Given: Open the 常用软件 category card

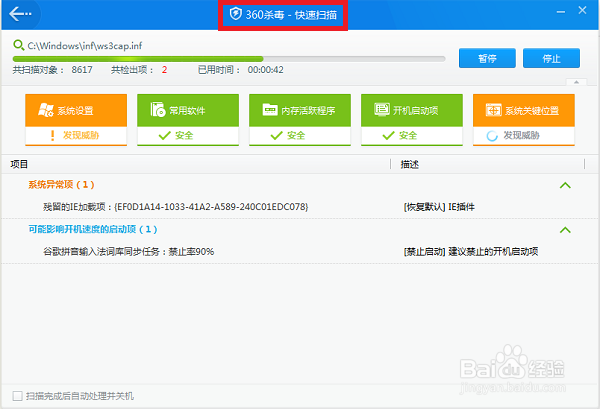Looking at the screenshot, I should pos(188,120).
